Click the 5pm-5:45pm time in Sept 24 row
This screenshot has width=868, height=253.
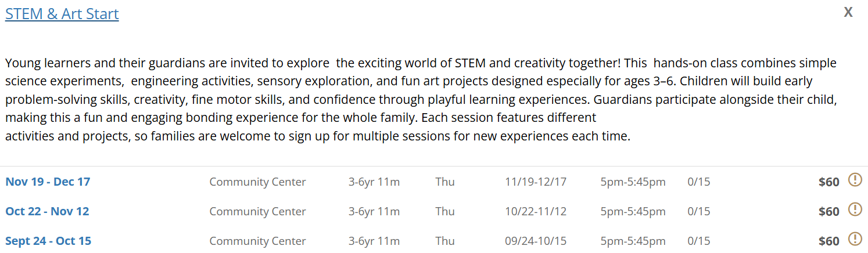[x=633, y=241]
